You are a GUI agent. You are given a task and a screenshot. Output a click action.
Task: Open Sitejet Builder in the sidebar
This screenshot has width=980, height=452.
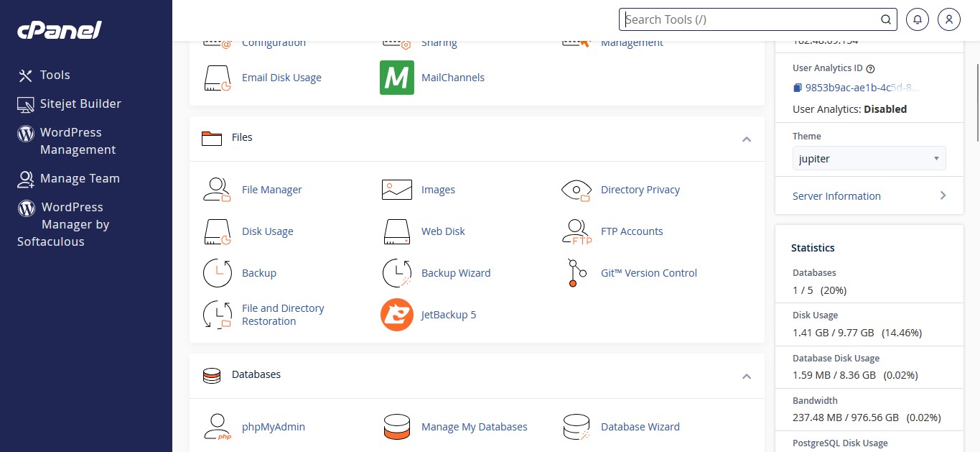(70, 103)
